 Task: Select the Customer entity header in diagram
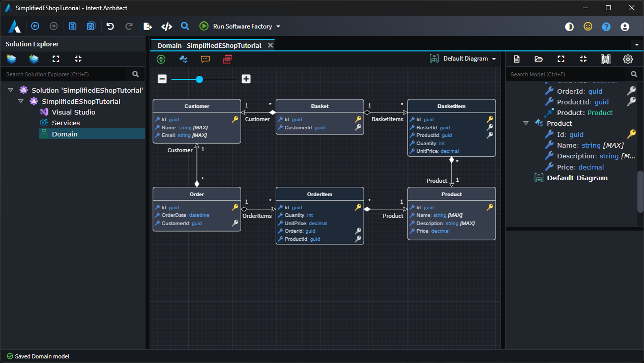(x=197, y=106)
